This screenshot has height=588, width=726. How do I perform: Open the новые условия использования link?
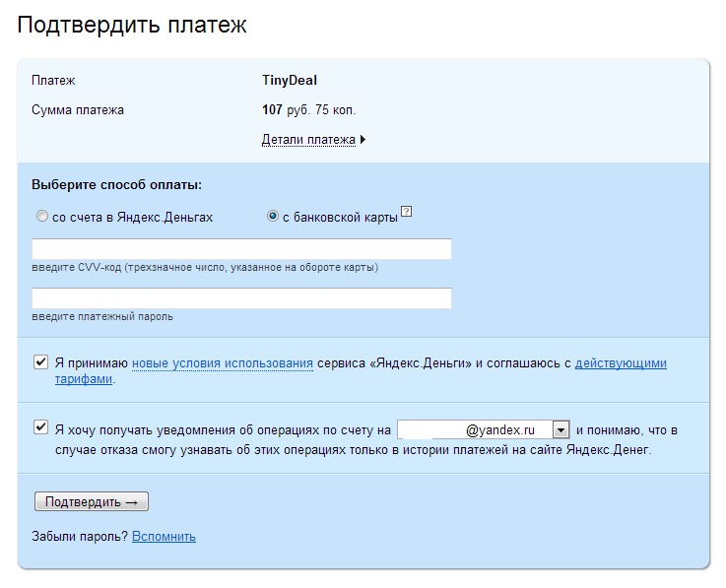coord(223,363)
